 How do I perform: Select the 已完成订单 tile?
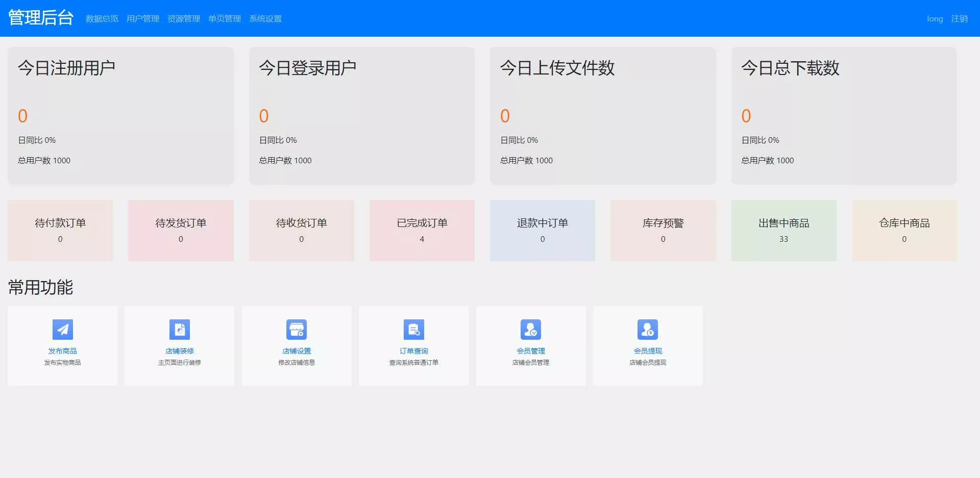tap(422, 231)
